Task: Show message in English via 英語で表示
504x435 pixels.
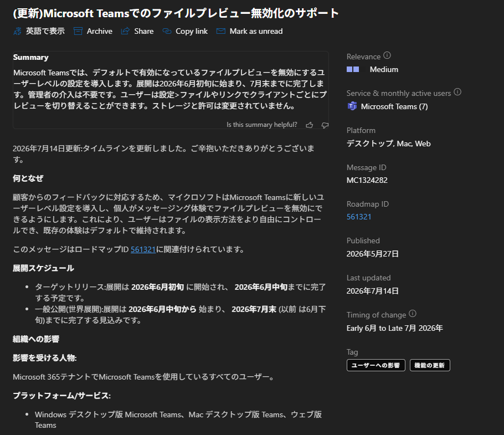Action: point(45,31)
